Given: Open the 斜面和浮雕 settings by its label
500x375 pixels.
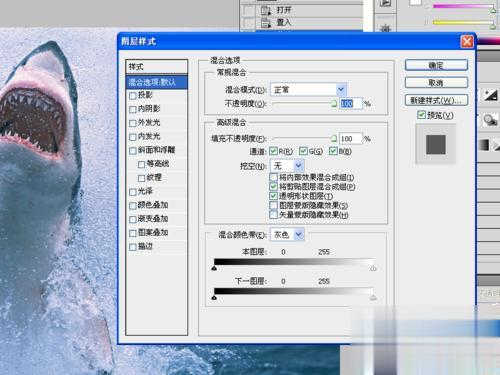Looking at the screenshot, I should [x=156, y=150].
